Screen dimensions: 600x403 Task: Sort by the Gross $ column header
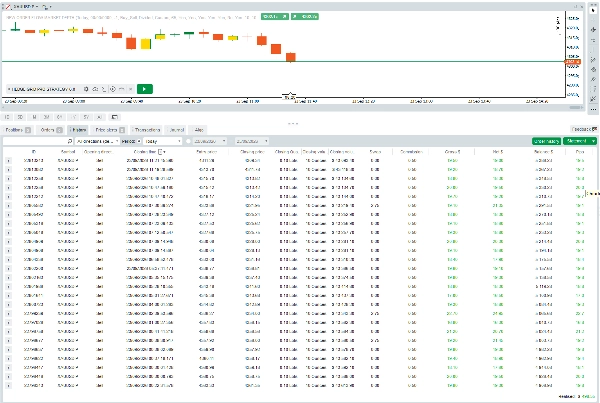(452, 152)
